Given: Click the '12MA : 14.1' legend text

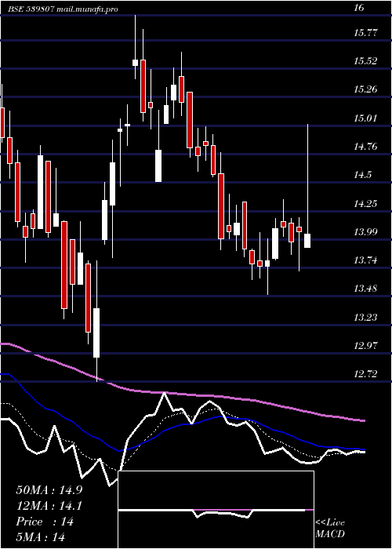Looking at the screenshot, I should [x=49, y=506].
